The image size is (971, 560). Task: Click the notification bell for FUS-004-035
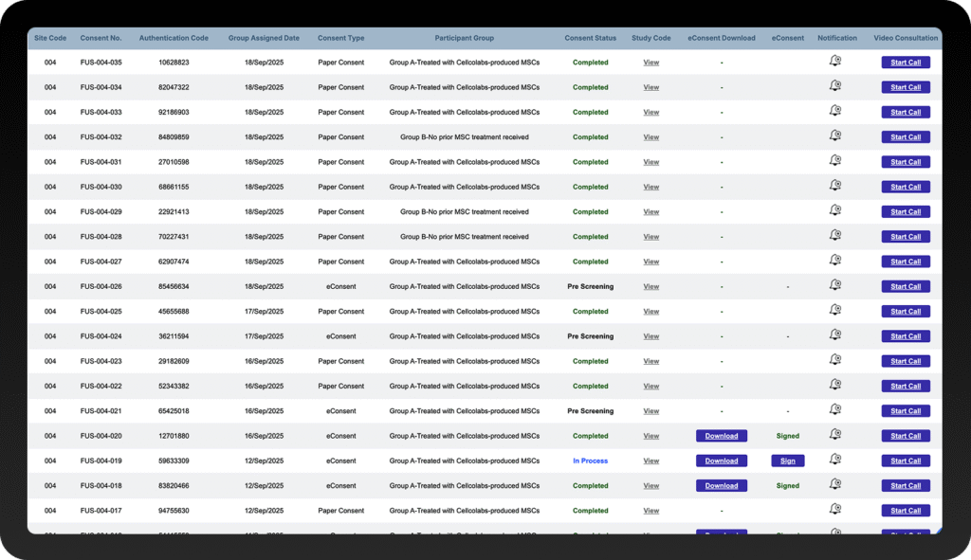point(835,62)
